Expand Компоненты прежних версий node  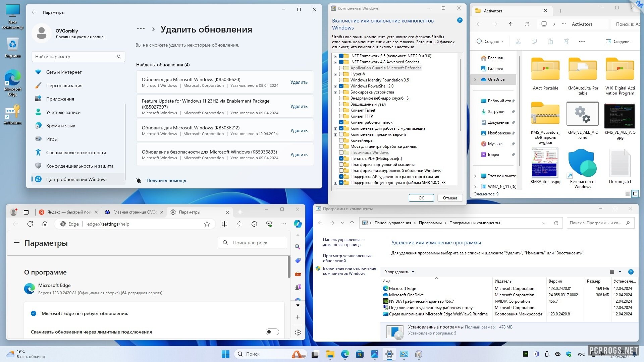coord(335,135)
